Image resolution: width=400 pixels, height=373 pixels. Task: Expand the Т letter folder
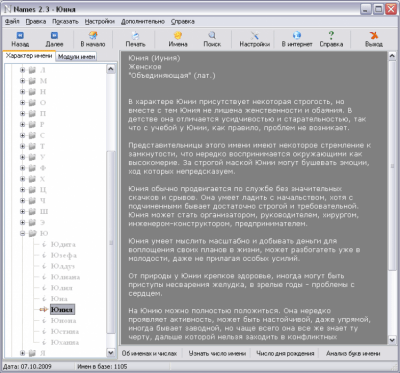(x=22, y=146)
